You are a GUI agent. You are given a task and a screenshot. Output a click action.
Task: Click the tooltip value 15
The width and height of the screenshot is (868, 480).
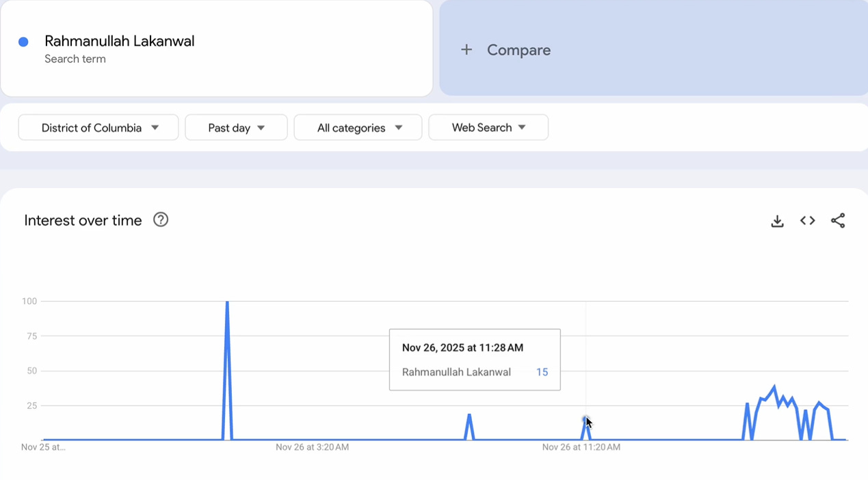click(x=542, y=372)
